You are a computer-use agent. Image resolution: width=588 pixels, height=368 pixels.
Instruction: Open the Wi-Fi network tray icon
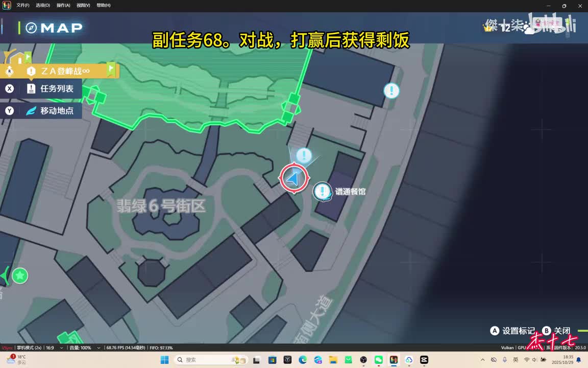click(527, 360)
